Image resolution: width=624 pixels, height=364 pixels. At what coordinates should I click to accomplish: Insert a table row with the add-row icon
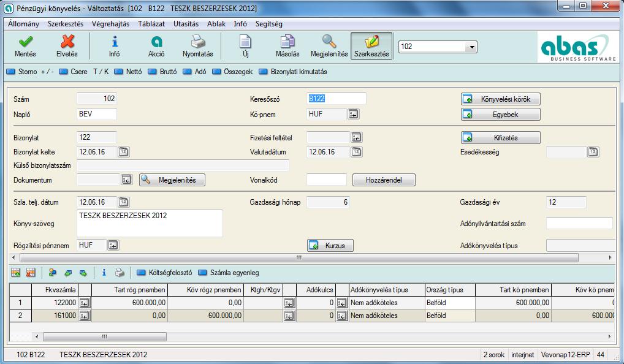coord(15,273)
